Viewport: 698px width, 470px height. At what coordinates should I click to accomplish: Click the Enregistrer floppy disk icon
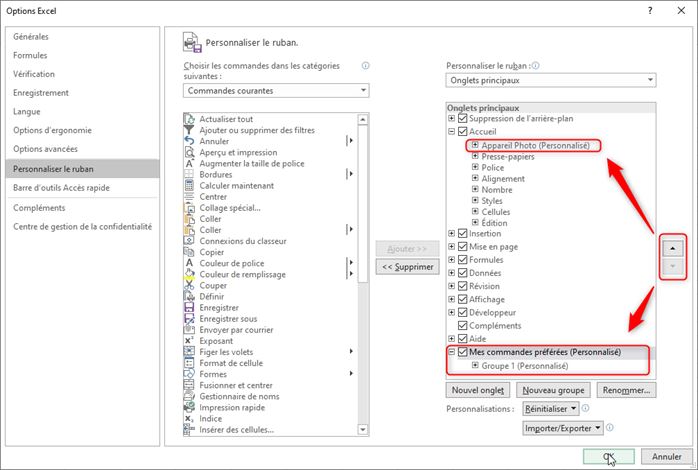[190, 307]
